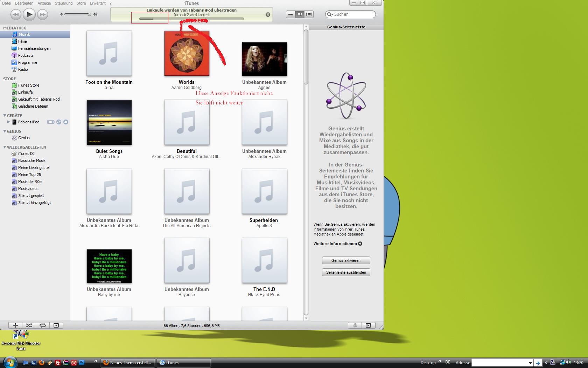Click the iPod sync icon
Viewport: 588px width, 368px height.
coord(59,122)
